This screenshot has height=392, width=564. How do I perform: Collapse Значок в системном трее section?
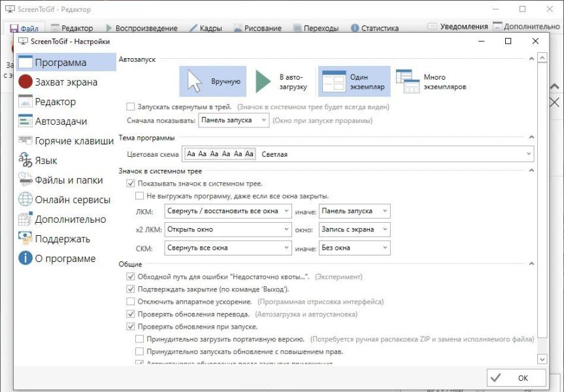pyautogui.click(x=531, y=171)
